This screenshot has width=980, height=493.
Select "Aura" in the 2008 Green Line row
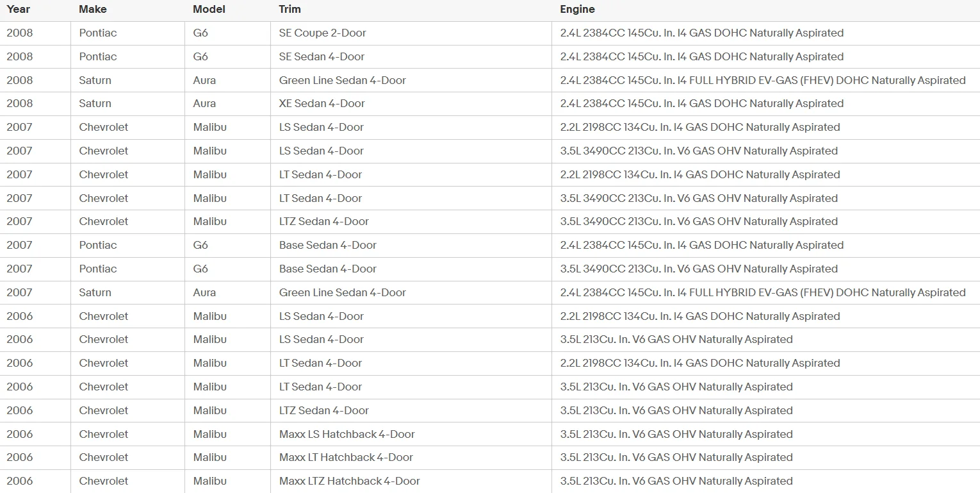204,80
